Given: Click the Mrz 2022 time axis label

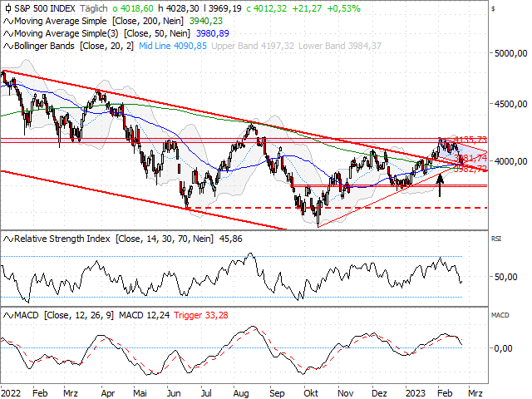Looking at the screenshot, I should click(70, 393).
